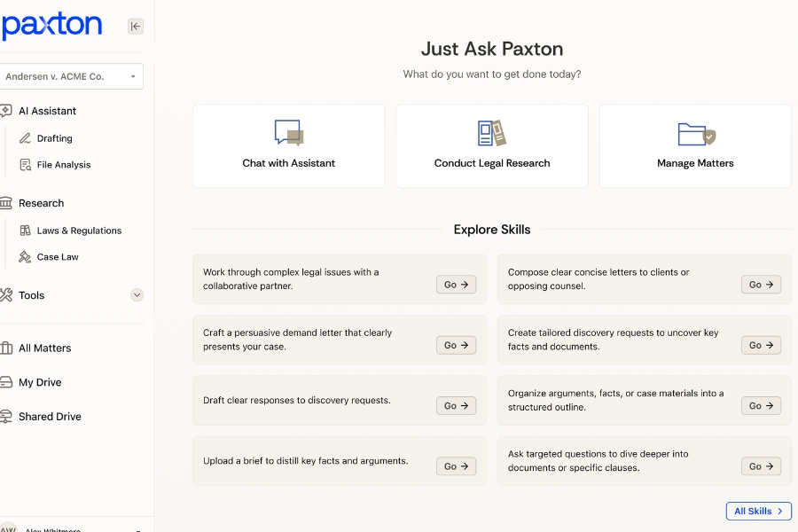Screen dimensions: 798x532
Task: Click the Research courthouse icon
Action: tap(6, 203)
